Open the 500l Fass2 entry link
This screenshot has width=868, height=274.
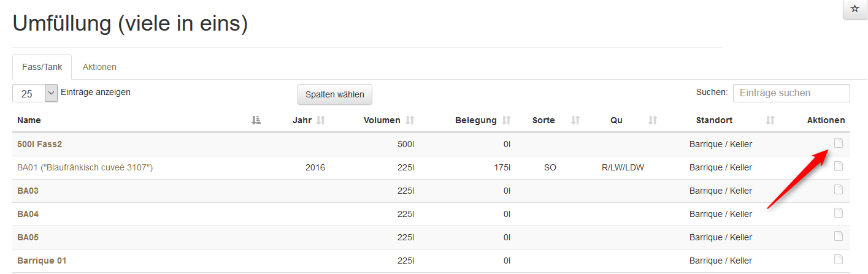[x=40, y=144]
